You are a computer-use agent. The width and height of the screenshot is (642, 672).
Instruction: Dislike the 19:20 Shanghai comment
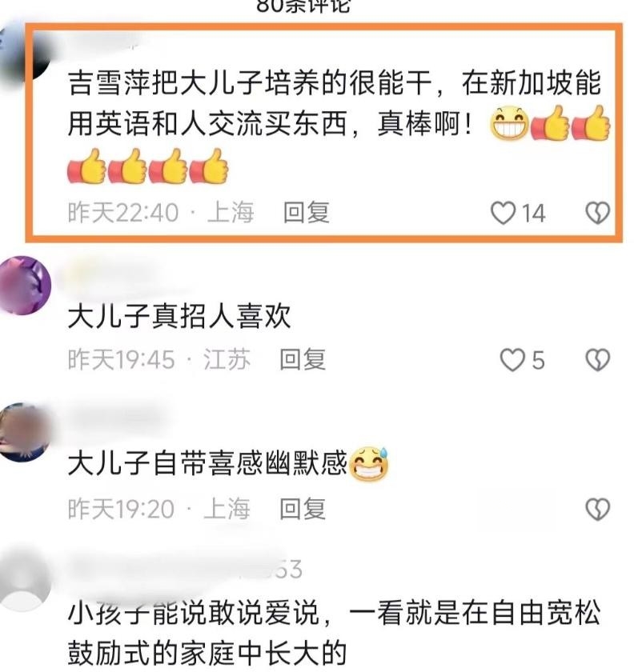pyautogui.click(x=597, y=509)
